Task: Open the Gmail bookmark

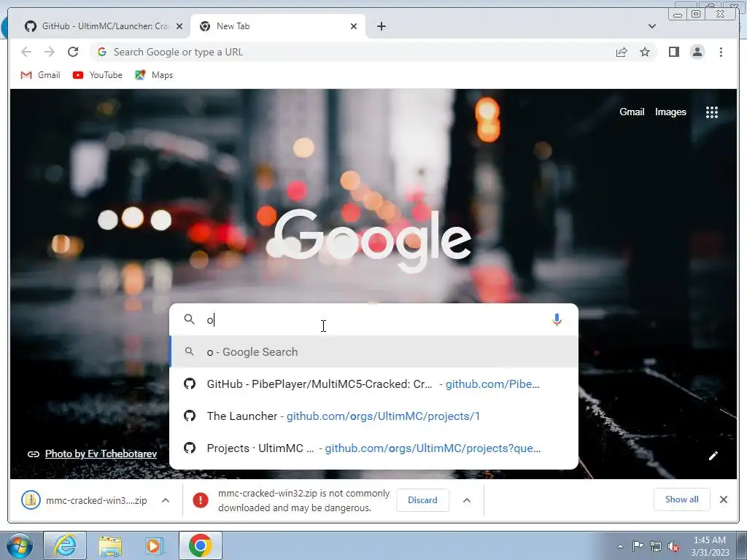Action: 41,75
